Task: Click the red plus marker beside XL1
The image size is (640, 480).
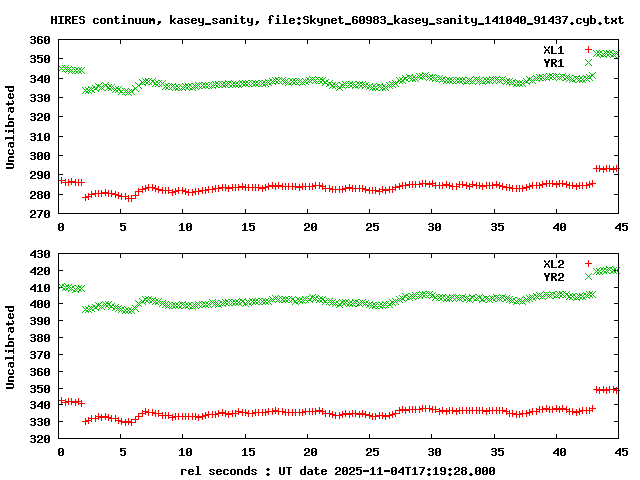Action: [x=588, y=49]
